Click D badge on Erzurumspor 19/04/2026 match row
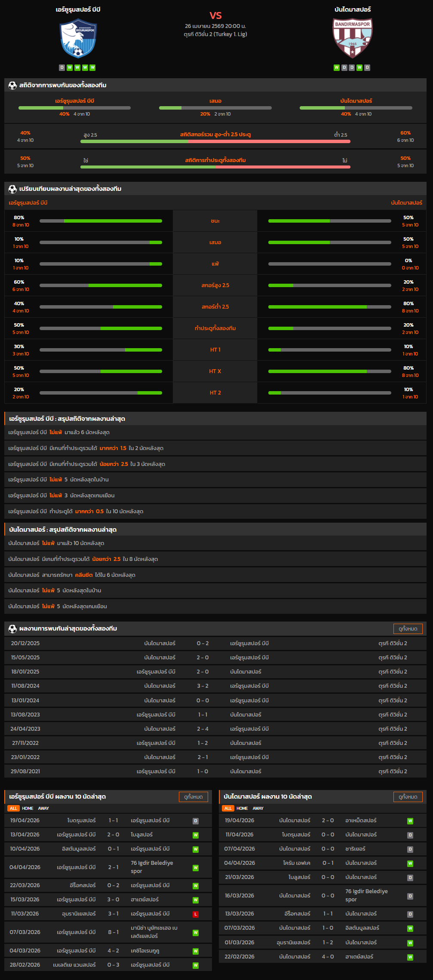This screenshot has height=980, width=433. [196, 821]
